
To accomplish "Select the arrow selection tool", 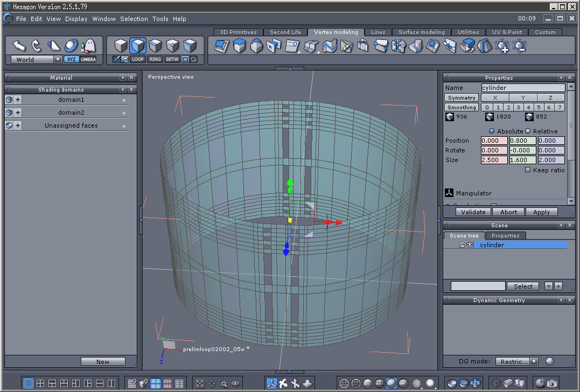I will pos(19,45).
